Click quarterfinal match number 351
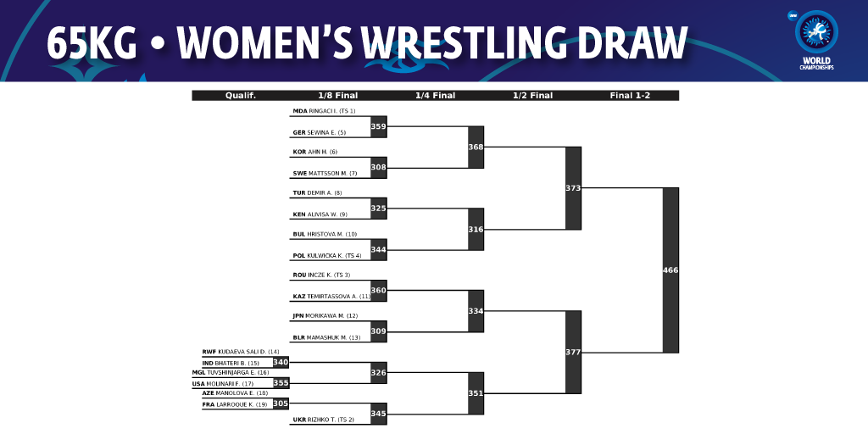The width and height of the screenshot is (868, 434). (x=476, y=393)
